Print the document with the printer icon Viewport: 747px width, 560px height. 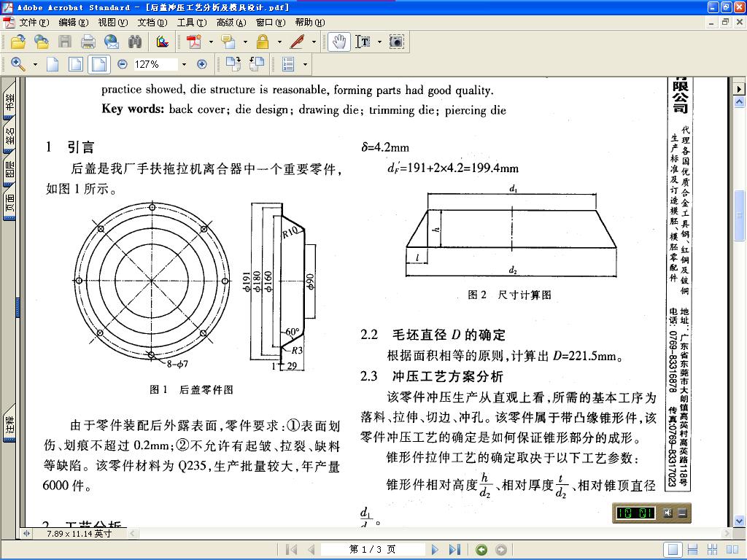88,42
